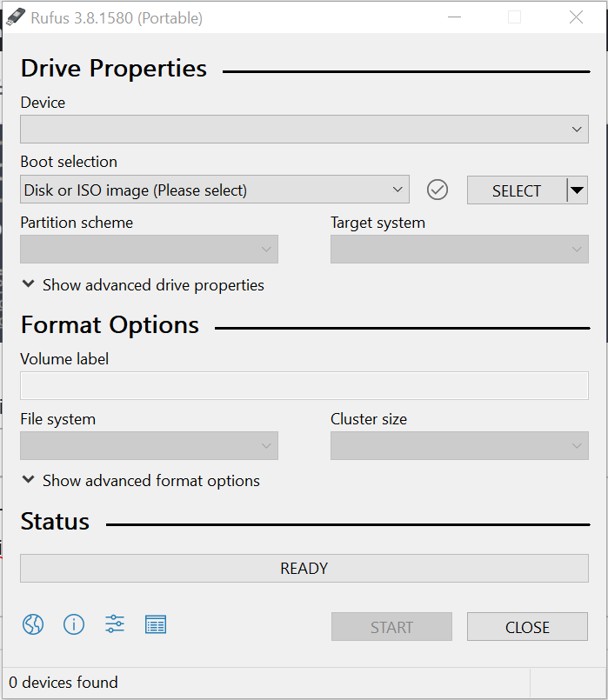This screenshot has width=608, height=700.
Task: Click the checksum checkmark icon
Action: coord(438,190)
